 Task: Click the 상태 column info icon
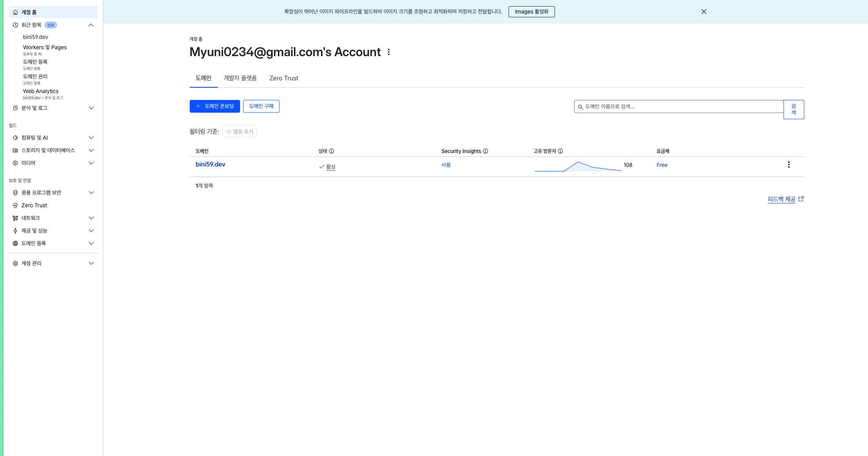(x=331, y=151)
